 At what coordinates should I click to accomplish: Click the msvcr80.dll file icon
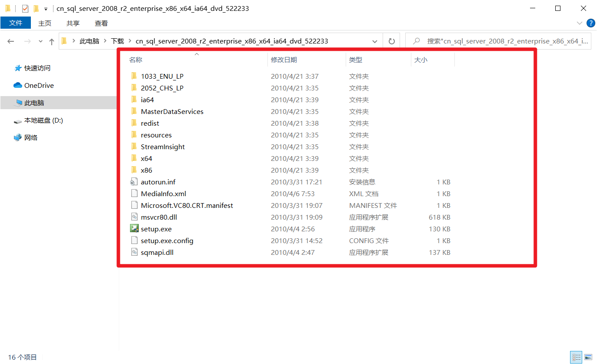coord(134,217)
